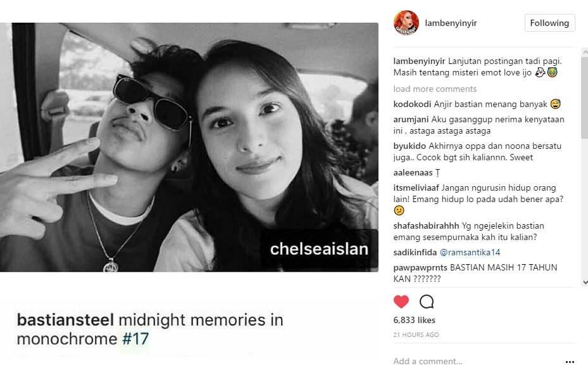This screenshot has height=375, width=588.
Task: Click scrollbar down arrow in comments
Action: tap(585, 283)
